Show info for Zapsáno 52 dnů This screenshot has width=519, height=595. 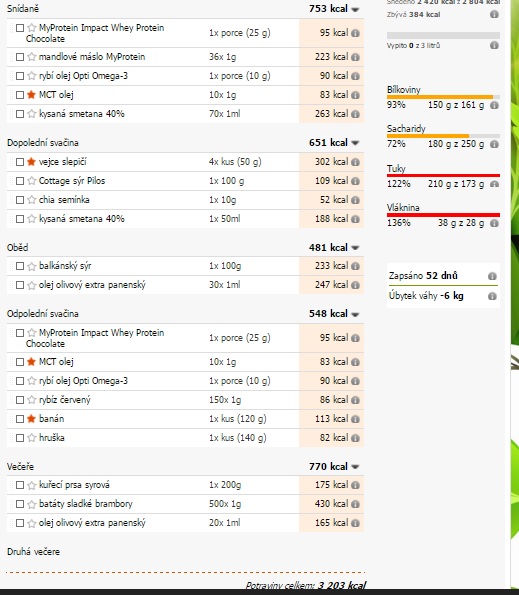pos(492,276)
